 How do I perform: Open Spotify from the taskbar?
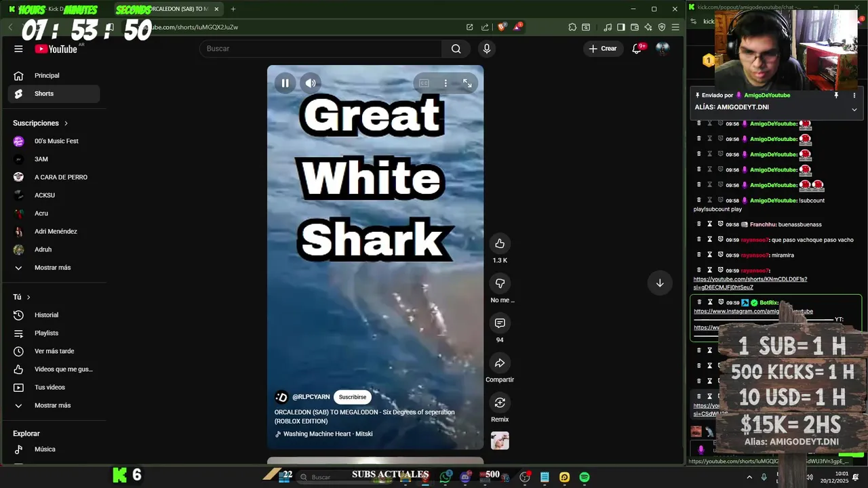585,477
